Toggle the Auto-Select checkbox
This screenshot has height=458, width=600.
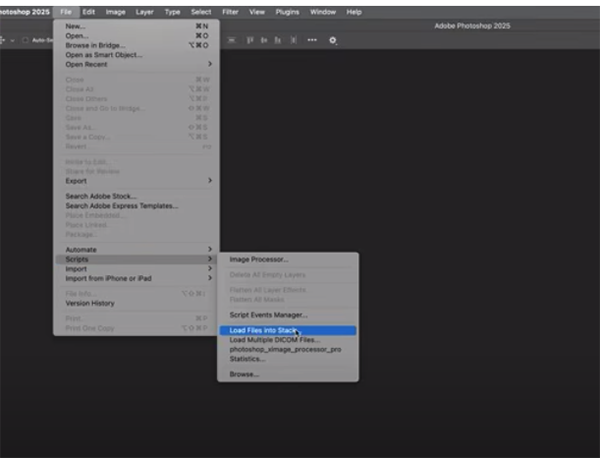point(25,40)
